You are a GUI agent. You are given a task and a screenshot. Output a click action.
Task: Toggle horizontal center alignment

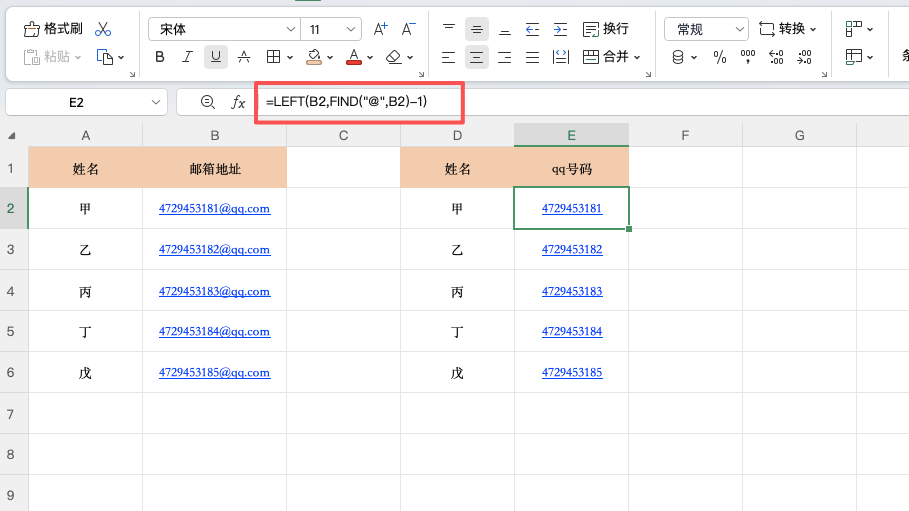pyautogui.click(x=477, y=57)
